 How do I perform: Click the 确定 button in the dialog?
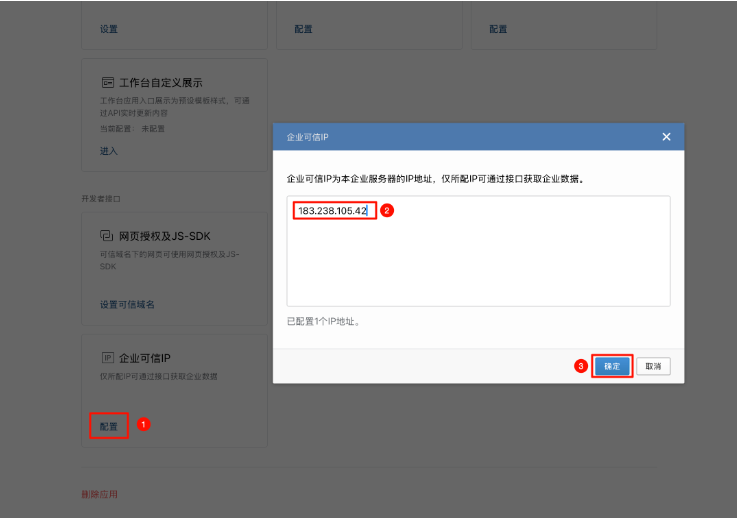[x=612, y=366]
